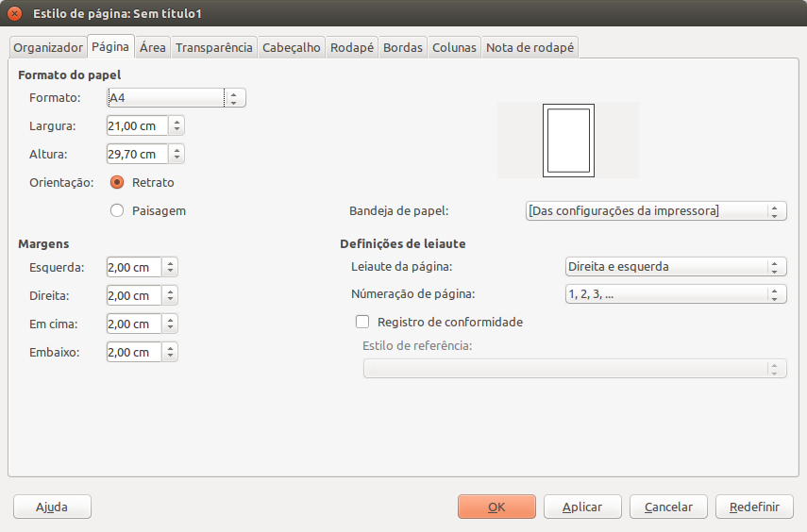
Task: Open the Nota de rodapé tab
Action: click(x=530, y=47)
